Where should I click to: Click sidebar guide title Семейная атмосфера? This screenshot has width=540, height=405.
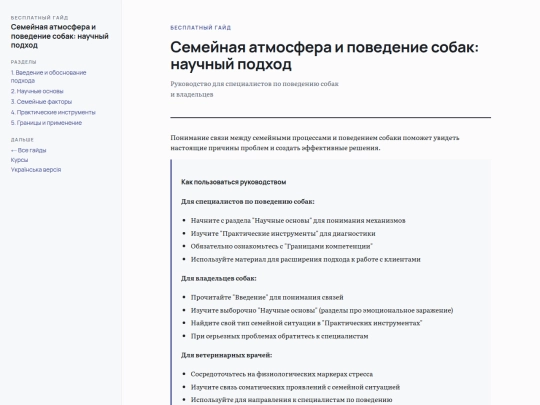point(60,36)
